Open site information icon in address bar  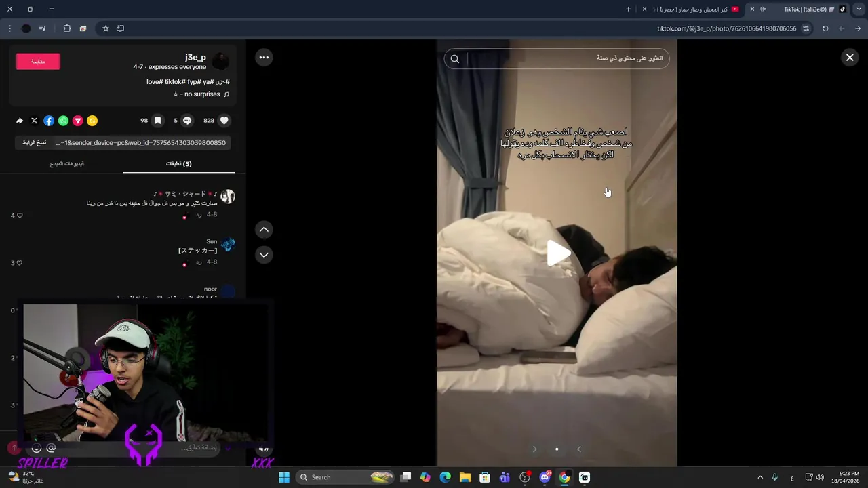pyautogui.click(x=806, y=28)
